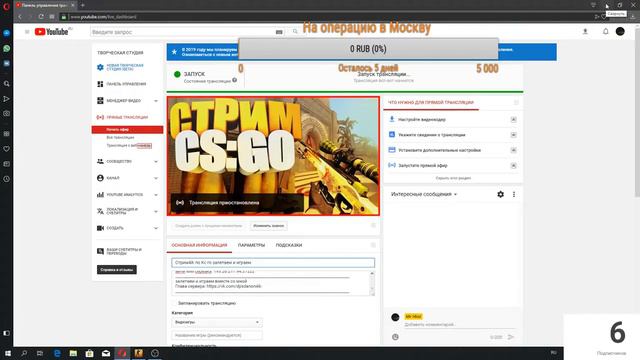This screenshot has width=640, height=360.
Task: Click the YouTube logo
Action: pyautogui.click(x=53, y=32)
